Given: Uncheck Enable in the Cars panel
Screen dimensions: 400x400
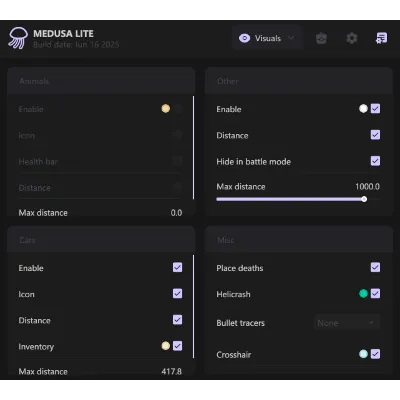Looking at the screenshot, I should pos(178,267).
